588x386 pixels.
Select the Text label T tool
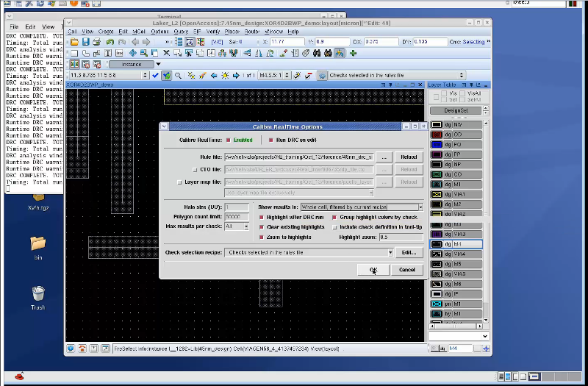coord(108,53)
